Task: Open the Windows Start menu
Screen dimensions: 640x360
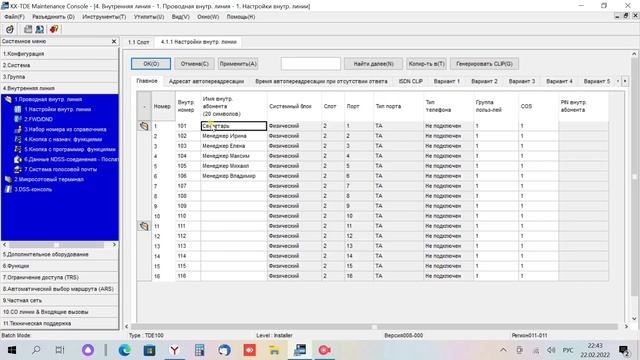Action: pos(11,350)
